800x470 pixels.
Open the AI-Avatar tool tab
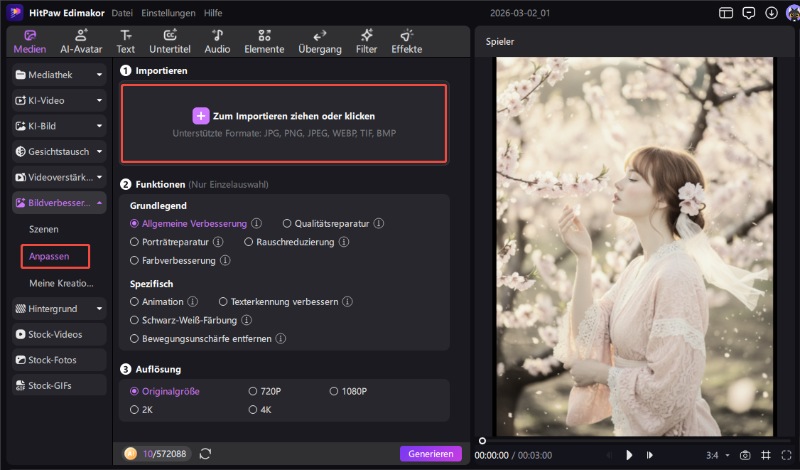[81, 41]
